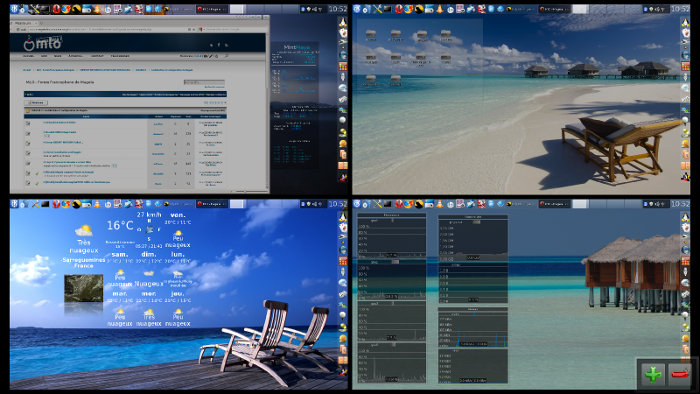The height and width of the screenshot is (394, 700).
Task: Click current weather cloud-sun icon in weather widget
Action: pos(83,231)
